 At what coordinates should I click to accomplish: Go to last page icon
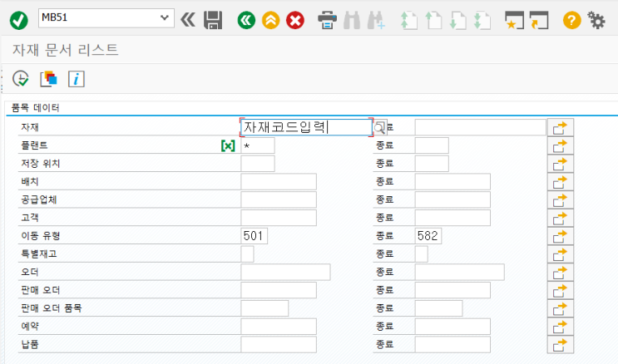click(x=482, y=20)
